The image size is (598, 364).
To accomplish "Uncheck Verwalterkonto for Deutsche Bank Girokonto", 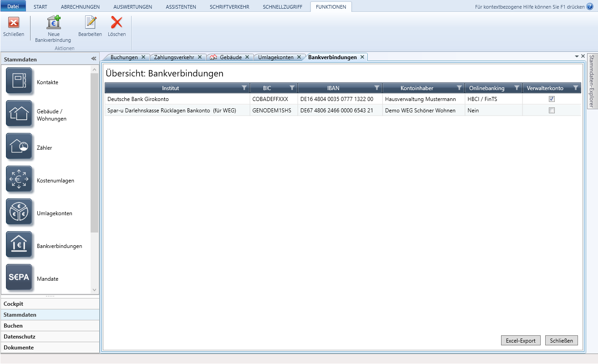I will click(552, 99).
